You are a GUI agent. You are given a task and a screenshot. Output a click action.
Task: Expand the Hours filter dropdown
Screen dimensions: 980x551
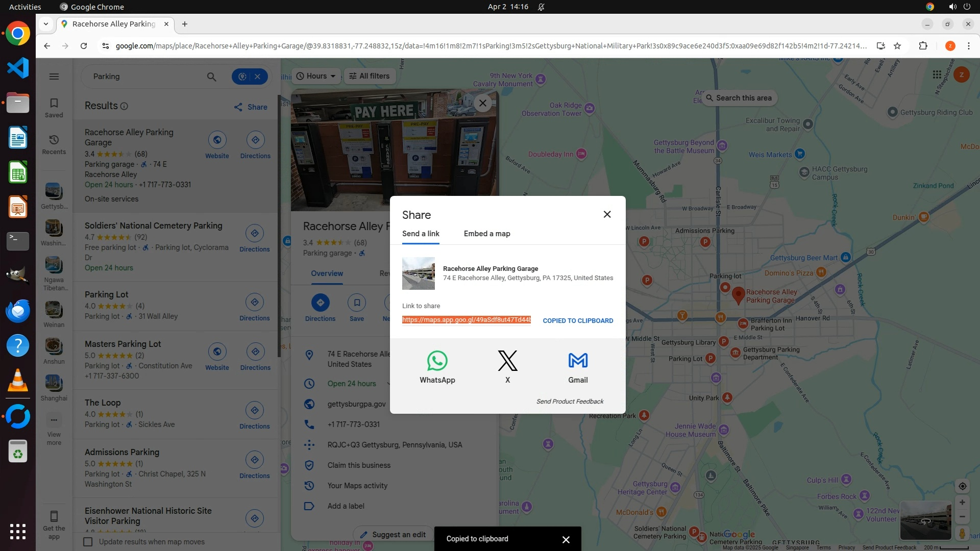pos(316,76)
